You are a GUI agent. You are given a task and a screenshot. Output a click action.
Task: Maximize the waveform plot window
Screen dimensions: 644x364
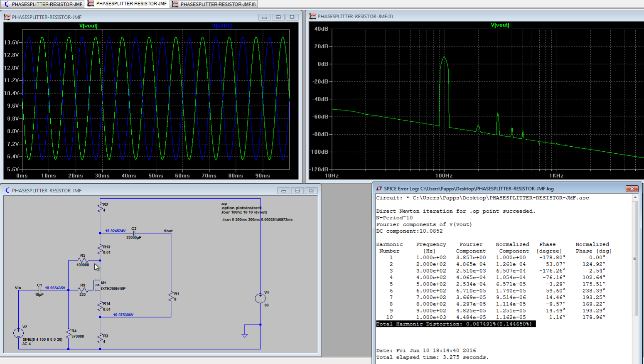[278, 17]
